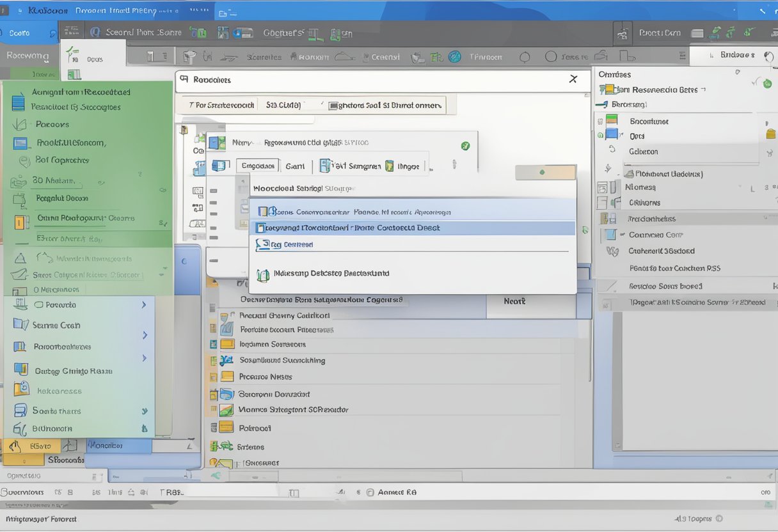Click the orange folder icon beside Precaroe Nnsts

coord(227,377)
